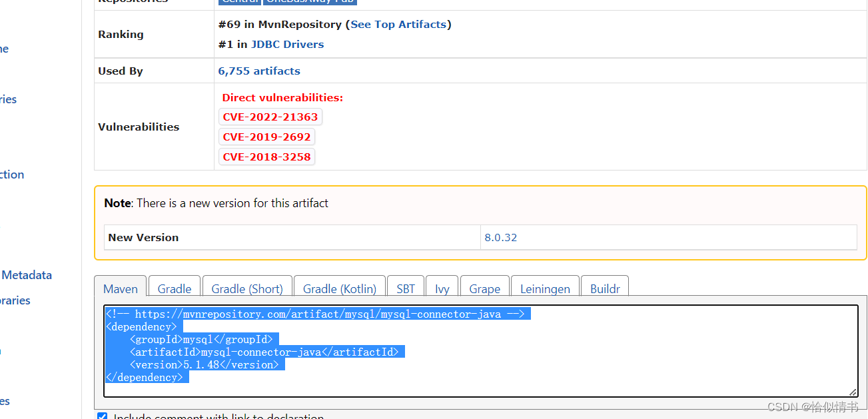Switch to the Leiningen tab
The height and width of the screenshot is (419, 868).
point(544,288)
